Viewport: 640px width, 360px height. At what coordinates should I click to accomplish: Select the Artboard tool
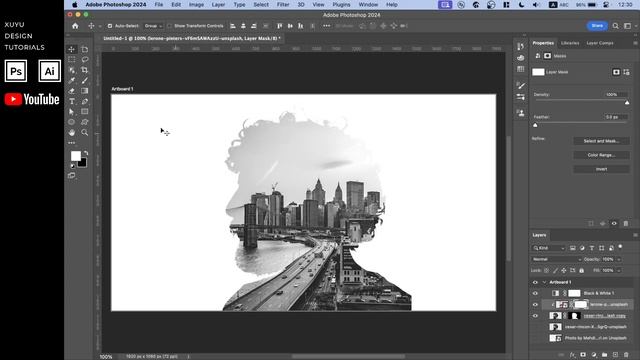coord(84,49)
